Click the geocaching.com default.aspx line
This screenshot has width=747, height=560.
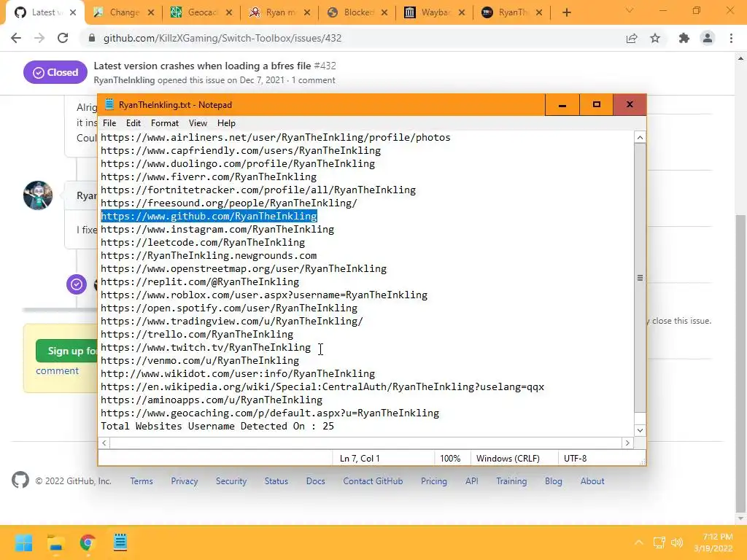tap(270, 413)
